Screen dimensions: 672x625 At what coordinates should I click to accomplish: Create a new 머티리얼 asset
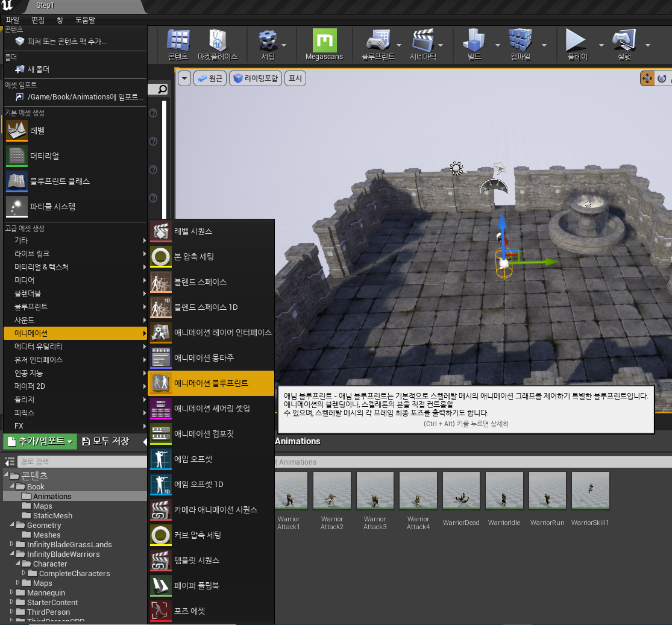(x=75, y=156)
